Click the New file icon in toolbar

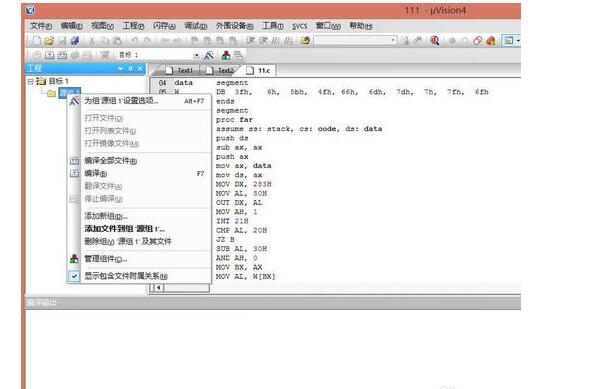36,40
